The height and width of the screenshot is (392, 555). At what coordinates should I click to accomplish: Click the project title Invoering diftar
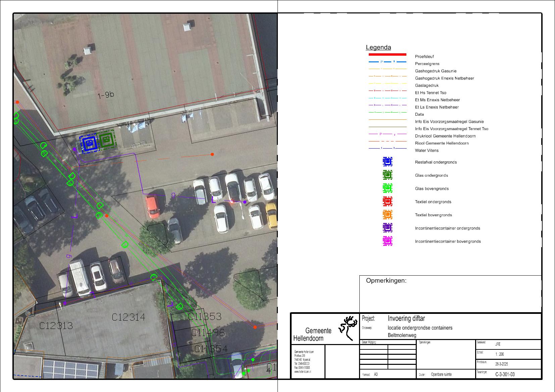coord(406,318)
